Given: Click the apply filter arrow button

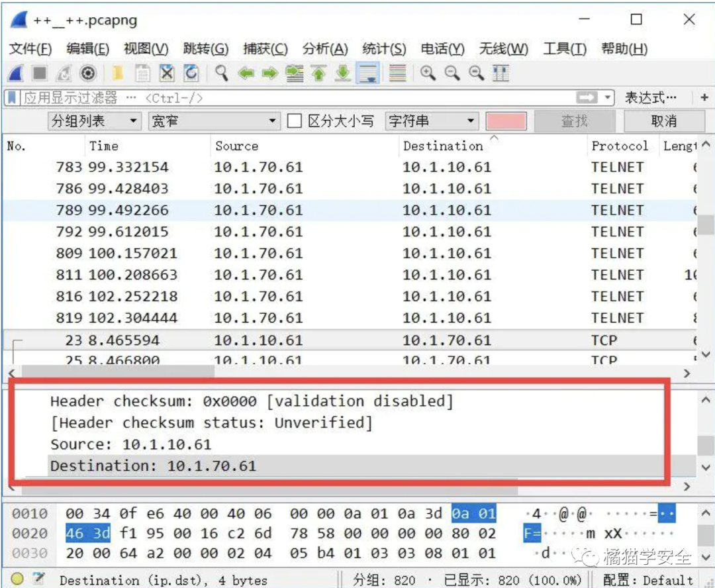Looking at the screenshot, I should [587, 97].
